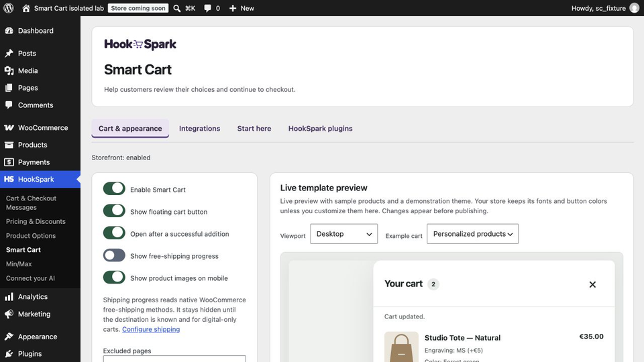The image size is (644, 362).
Task: Click the Studio Tote product thumbnail
Action: coord(401,347)
